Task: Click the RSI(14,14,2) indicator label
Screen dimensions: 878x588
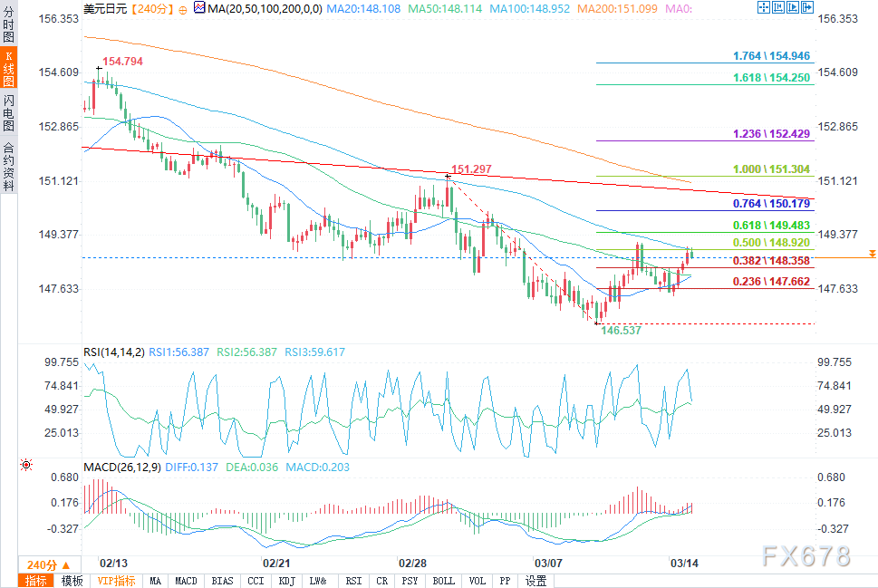Action: point(114,352)
